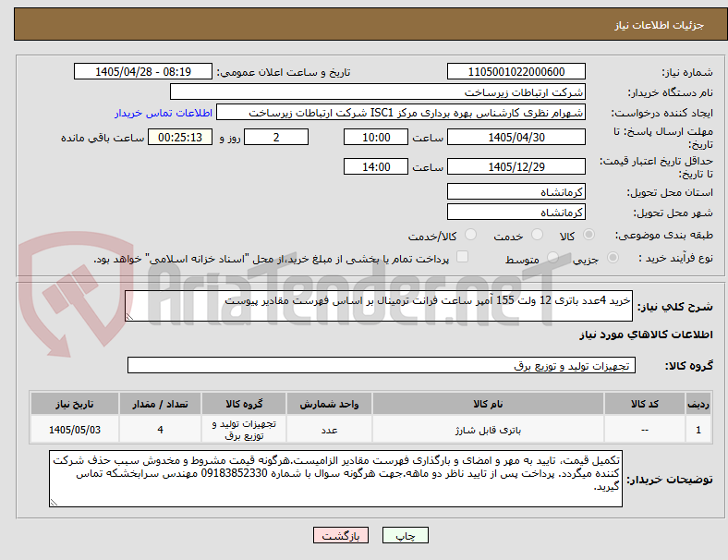Select the کالا radio button

[x=588, y=235]
